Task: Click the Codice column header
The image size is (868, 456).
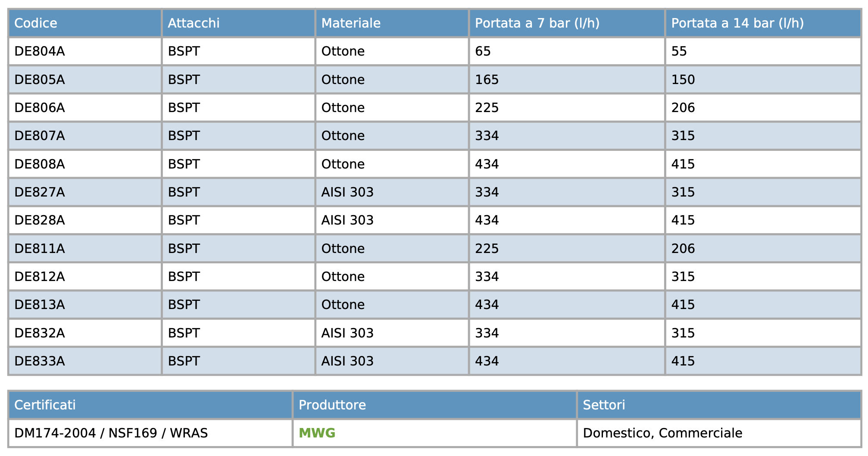Action: coord(36,23)
